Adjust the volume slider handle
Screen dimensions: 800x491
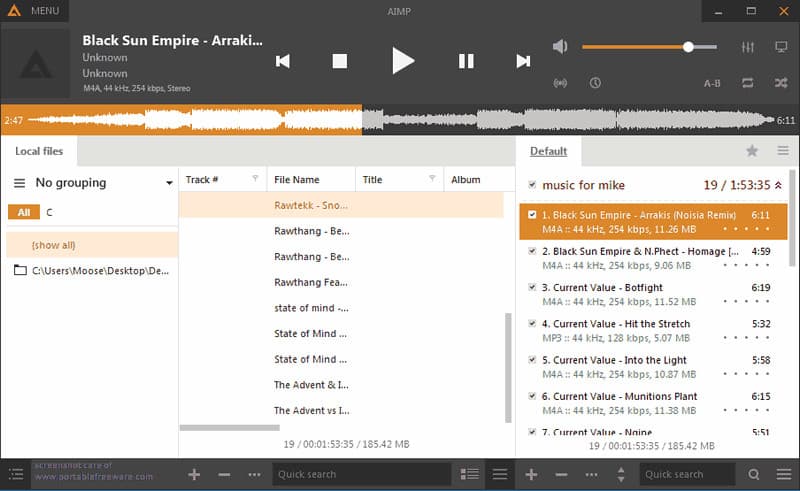688,47
